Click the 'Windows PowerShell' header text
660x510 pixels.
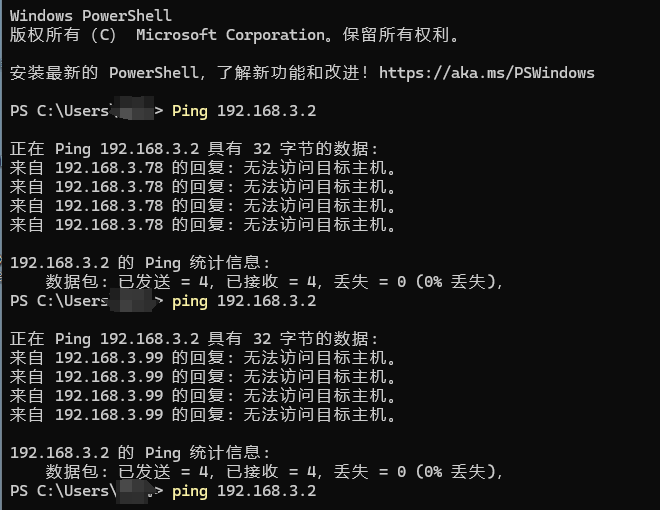(90, 16)
